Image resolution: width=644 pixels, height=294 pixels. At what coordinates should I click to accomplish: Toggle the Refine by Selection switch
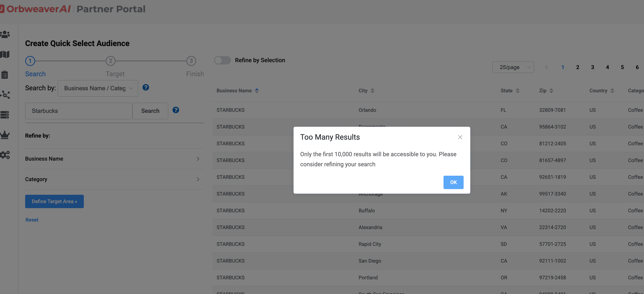pos(222,60)
